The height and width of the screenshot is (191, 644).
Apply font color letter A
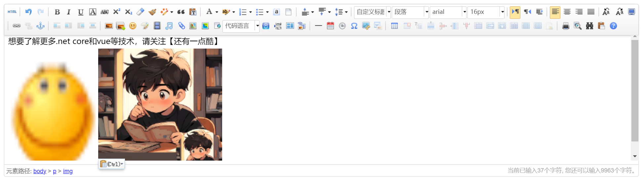pos(209,12)
